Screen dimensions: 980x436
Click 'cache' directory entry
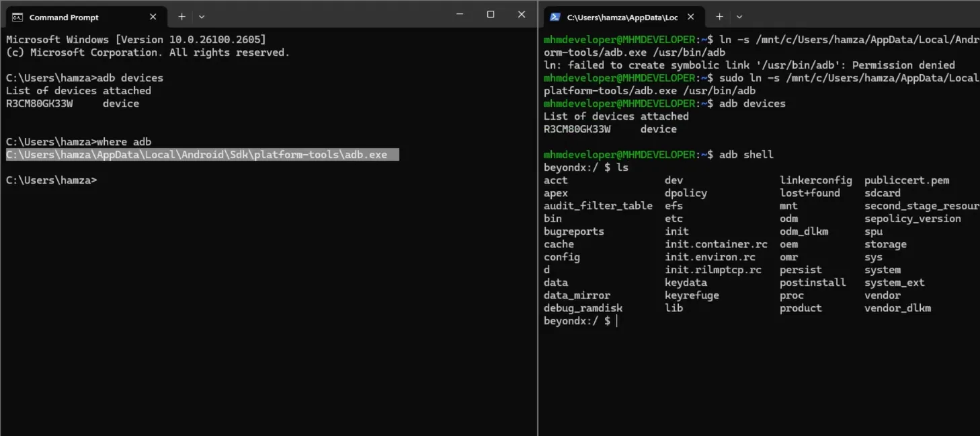pos(559,244)
